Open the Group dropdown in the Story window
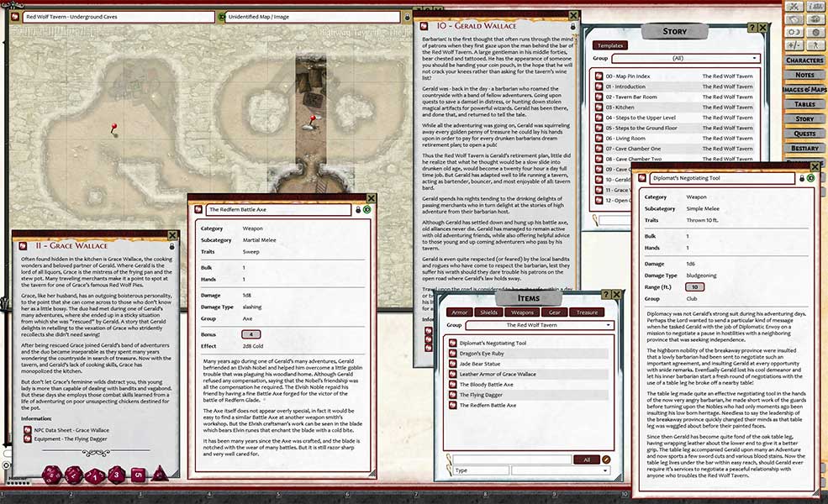 pos(685,59)
